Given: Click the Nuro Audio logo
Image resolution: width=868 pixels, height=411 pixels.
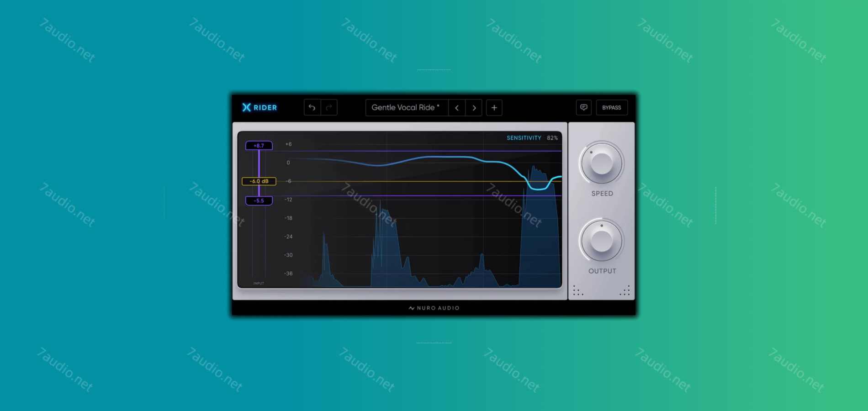Looking at the screenshot, I should coord(434,308).
